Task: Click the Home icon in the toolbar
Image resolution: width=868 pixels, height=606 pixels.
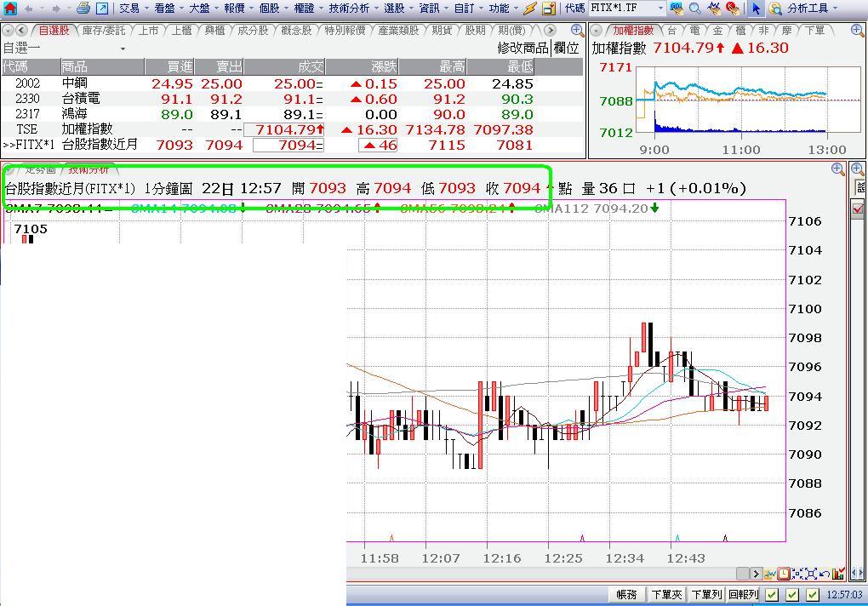Action: [x=10, y=9]
